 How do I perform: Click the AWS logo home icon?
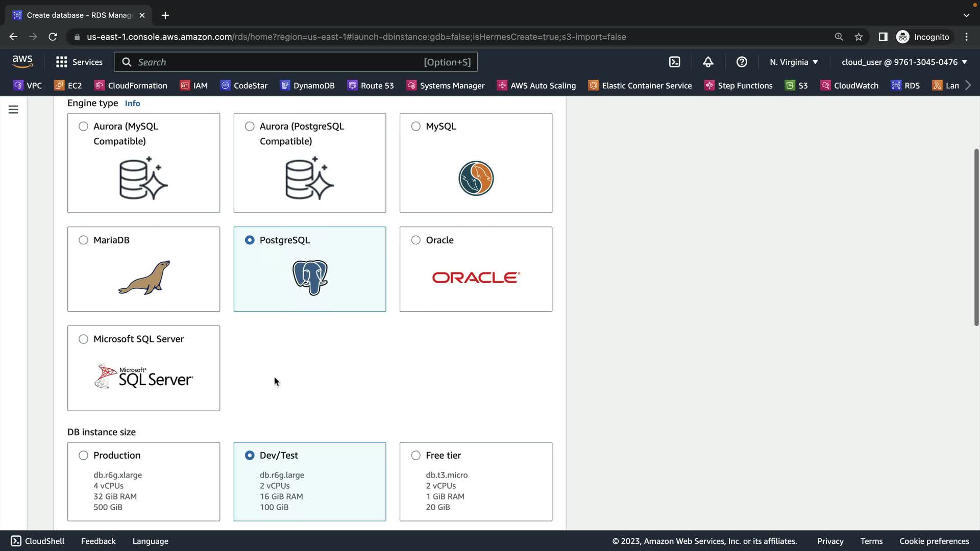(22, 62)
